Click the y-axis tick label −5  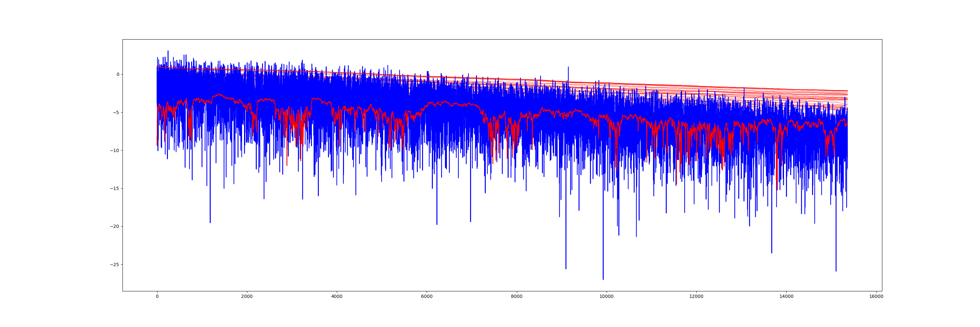tap(116, 113)
